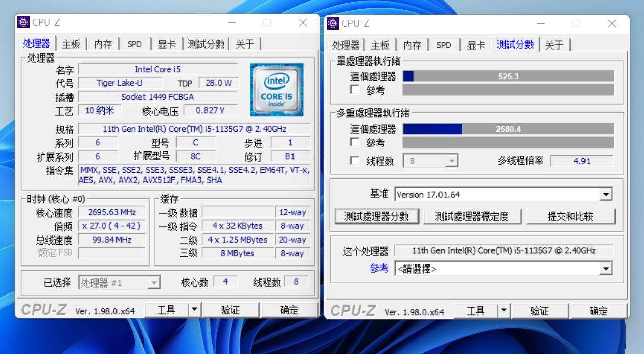Click the CPU-Z logo in right window footer
Viewport: 644px width, 354px height.
point(353,311)
